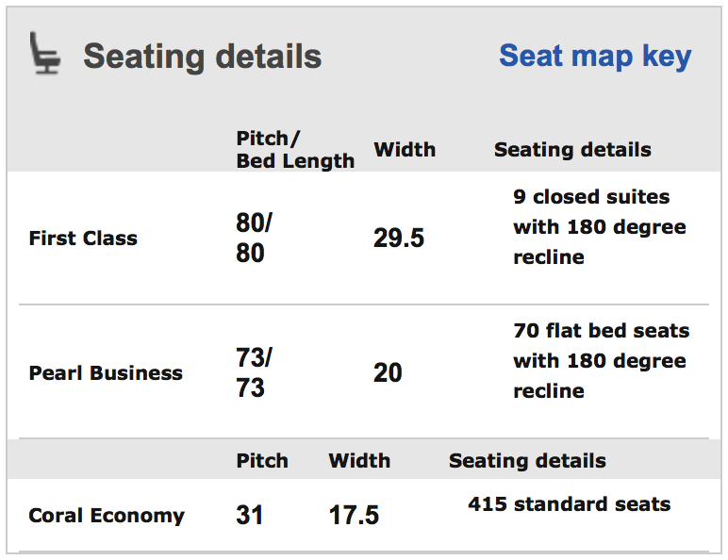728x560 pixels.
Task: Click the 70 flat bed seats description
Action: click(602, 361)
